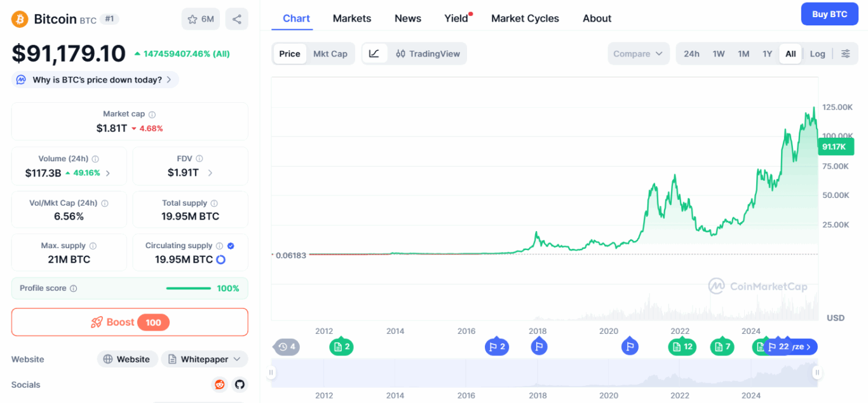Click the right handle of range slider
The image size is (868, 403).
tap(817, 373)
